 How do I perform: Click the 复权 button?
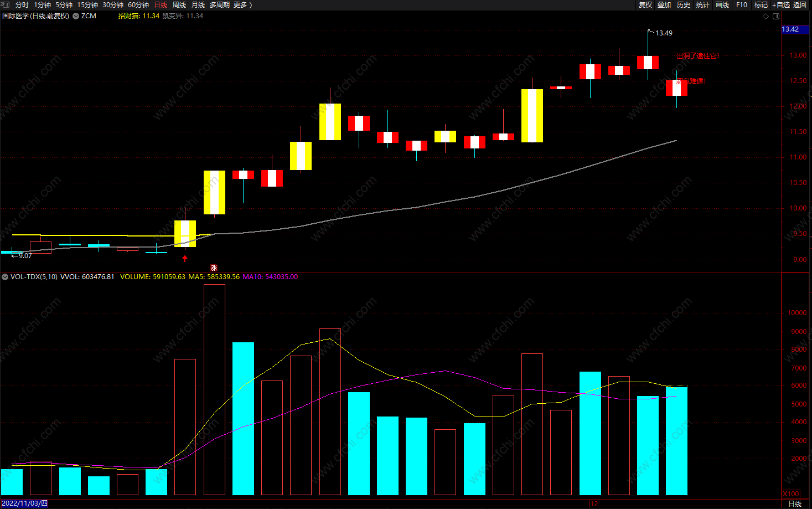click(x=645, y=5)
